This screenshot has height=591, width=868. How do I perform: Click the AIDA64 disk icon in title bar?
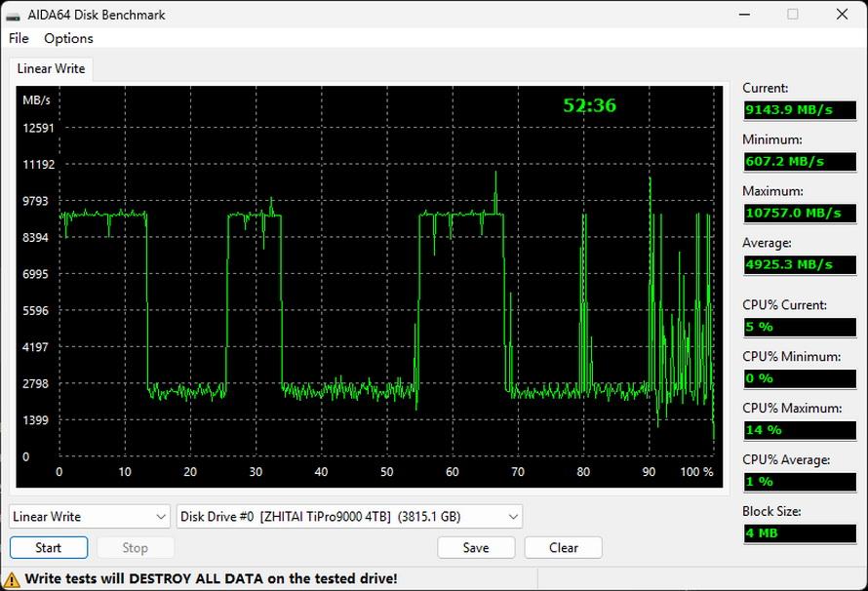tap(12, 16)
